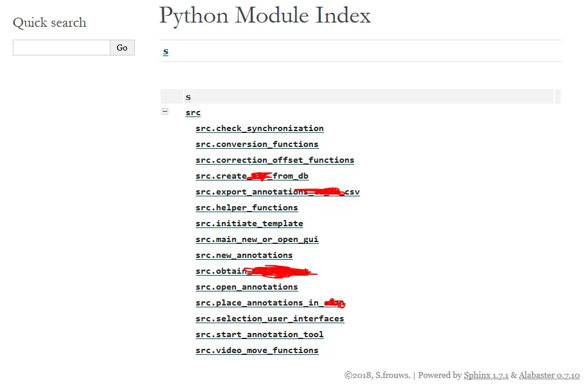Open src.initiate_template module
Viewport: 588px width, 386px height.
click(249, 224)
